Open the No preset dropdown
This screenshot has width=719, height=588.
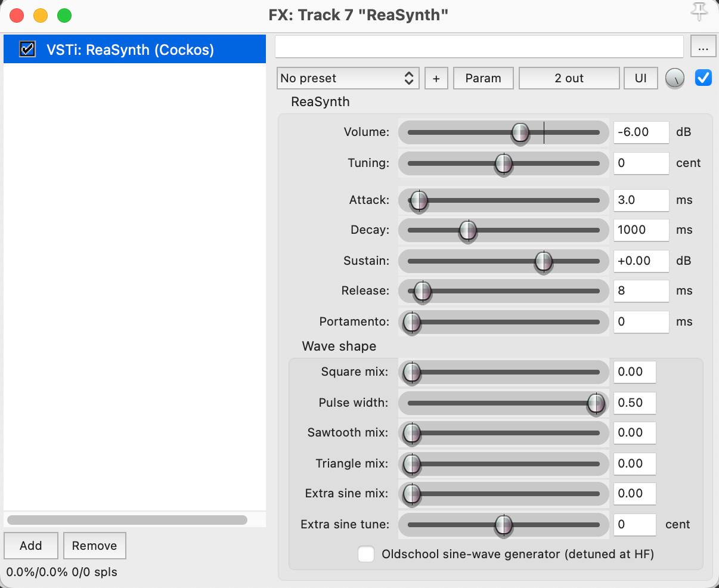[x=348, y=78]
